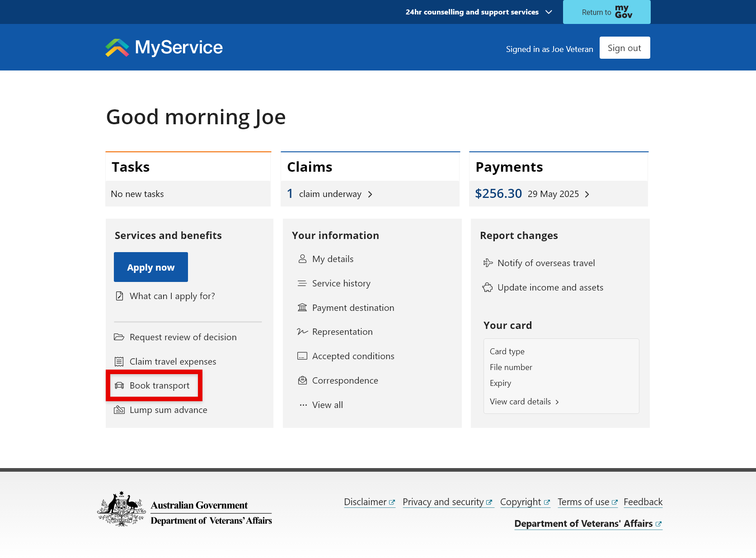Viewport: 756px width, 558px height.
Task: Return to myGov via top button
Action: point(606,12)
